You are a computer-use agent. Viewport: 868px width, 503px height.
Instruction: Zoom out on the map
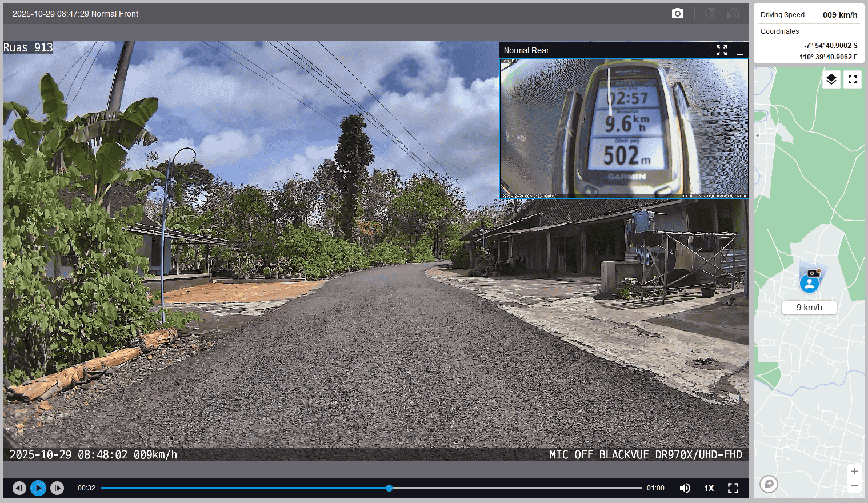click(x=854, y=486)
